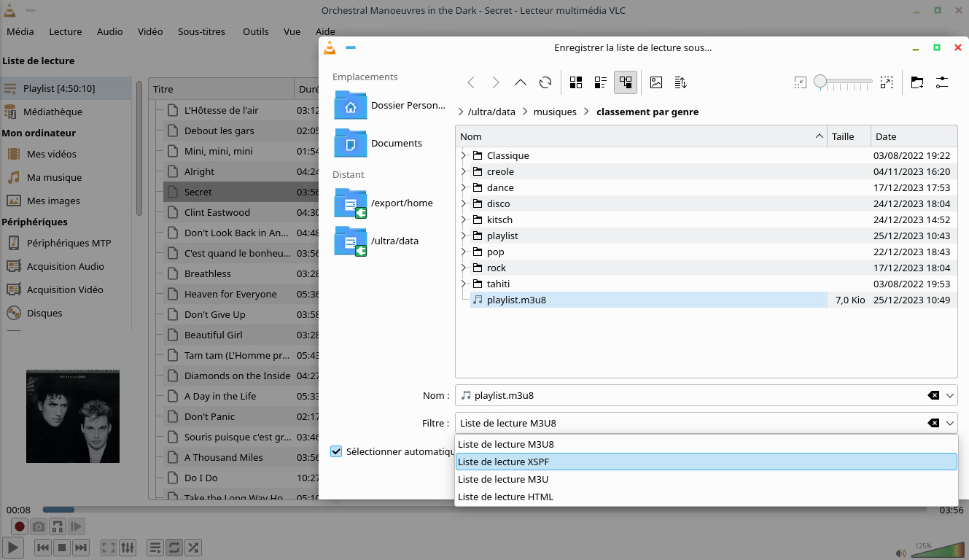Open the Documents place

[378, 144]
